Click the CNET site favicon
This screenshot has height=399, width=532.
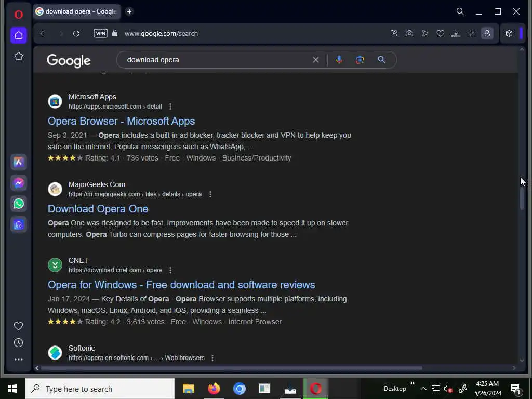55,265
